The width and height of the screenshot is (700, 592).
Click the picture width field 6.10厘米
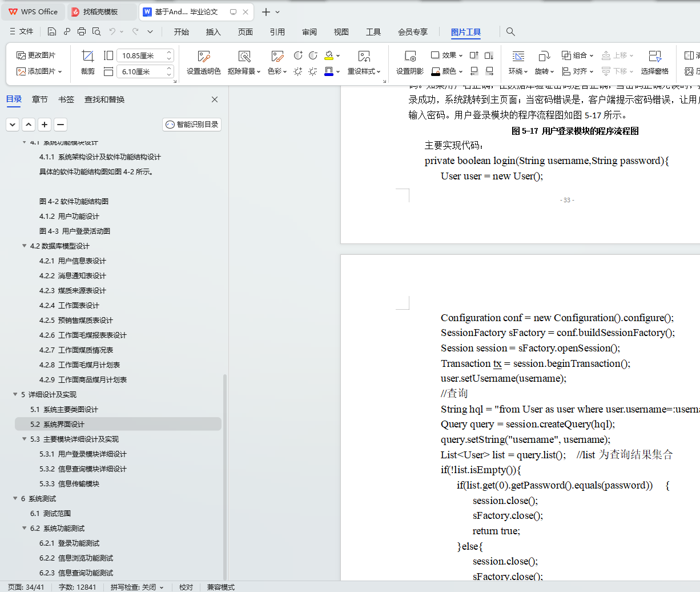coord(145,71)
